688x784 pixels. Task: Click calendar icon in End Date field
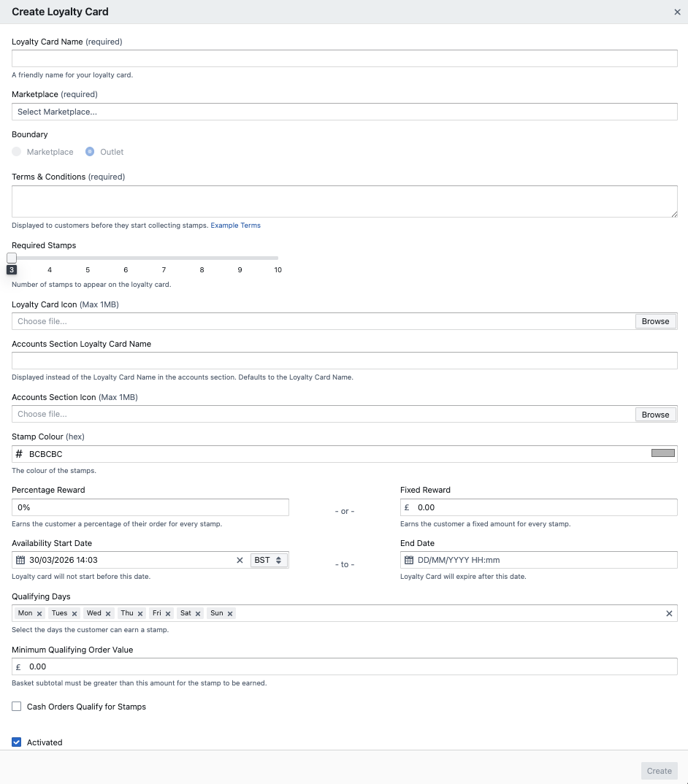409,561
